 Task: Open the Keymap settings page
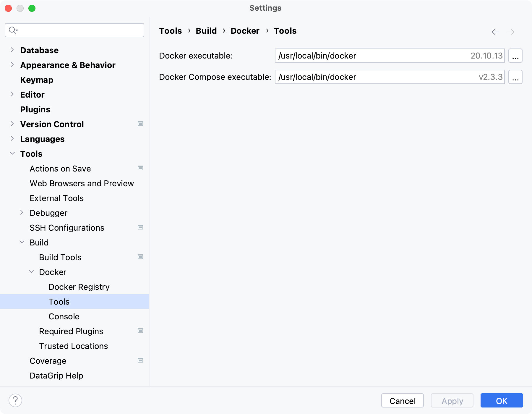(x=37, y=80)
